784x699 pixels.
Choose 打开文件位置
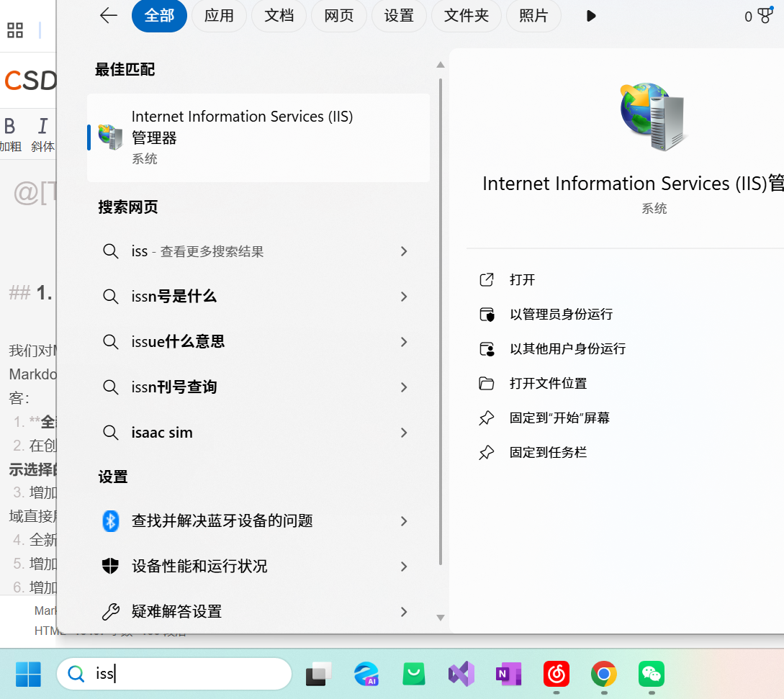[x=548, y=384]
